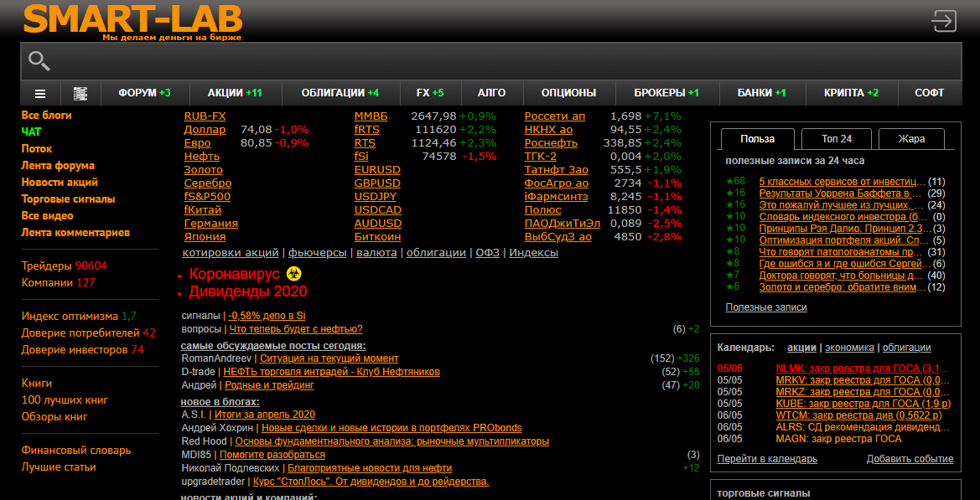This screenshot has width=980, height=500.
Task: Open Перейти в календарь link
Action: click(x=768, y=459)
